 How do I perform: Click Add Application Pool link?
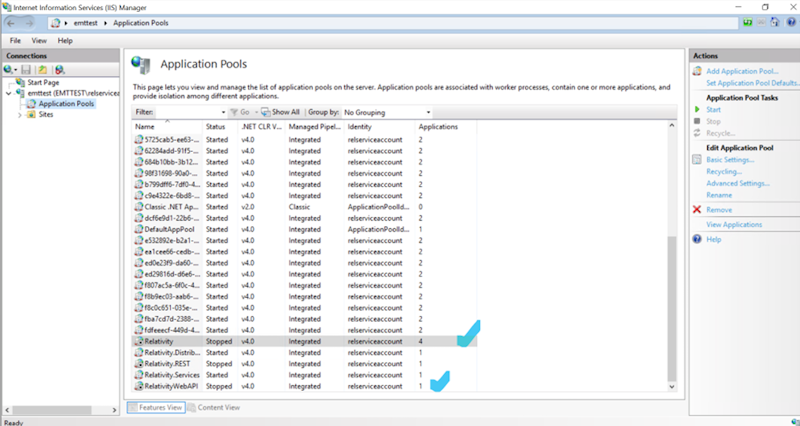pyautogui.click(x=742, y=71)
